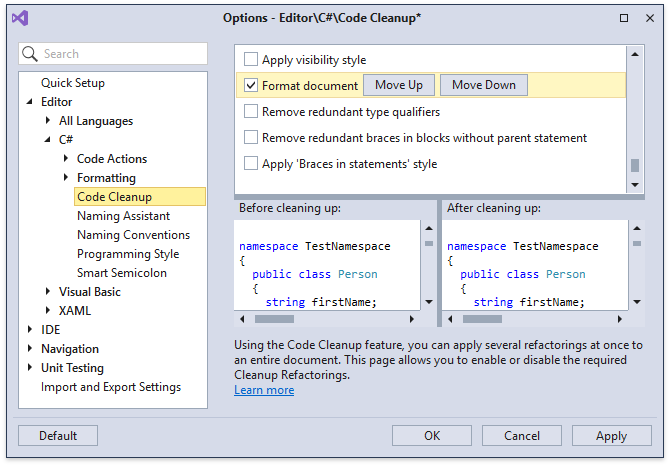Click the search magnifier icon
The image size is (670, 466).
(x=29, y=54)
